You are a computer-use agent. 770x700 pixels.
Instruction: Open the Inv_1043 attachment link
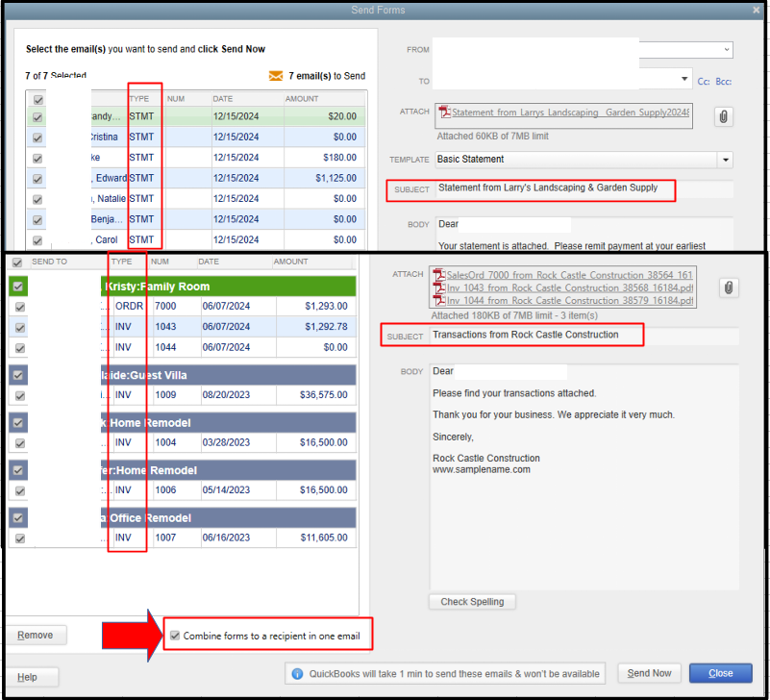point(570,287)
